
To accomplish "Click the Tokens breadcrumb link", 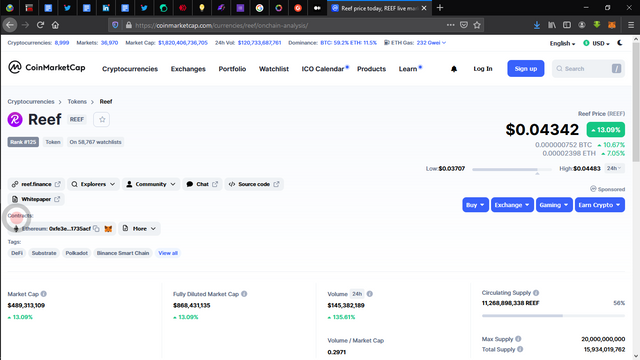I will [x=77, y=102].
